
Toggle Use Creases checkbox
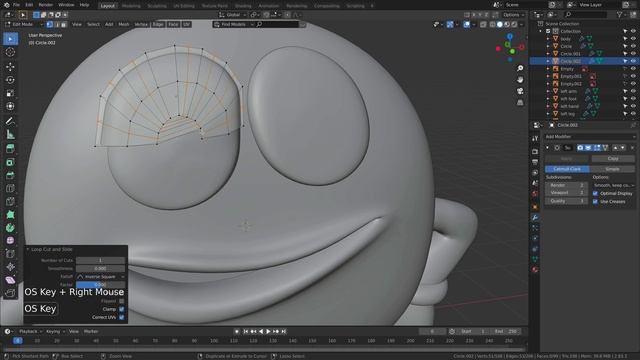click(595, 202)
